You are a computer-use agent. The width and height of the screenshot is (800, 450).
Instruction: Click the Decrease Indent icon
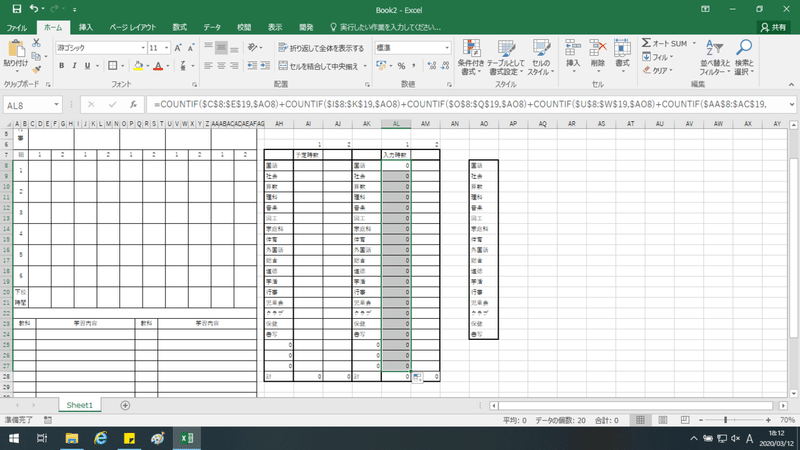(x=252, y=66)
